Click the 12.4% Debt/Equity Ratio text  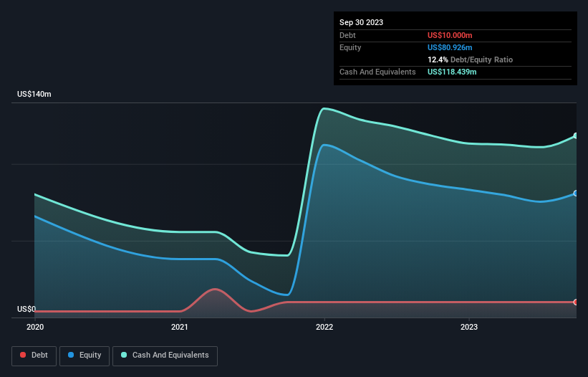pos(470,59)
